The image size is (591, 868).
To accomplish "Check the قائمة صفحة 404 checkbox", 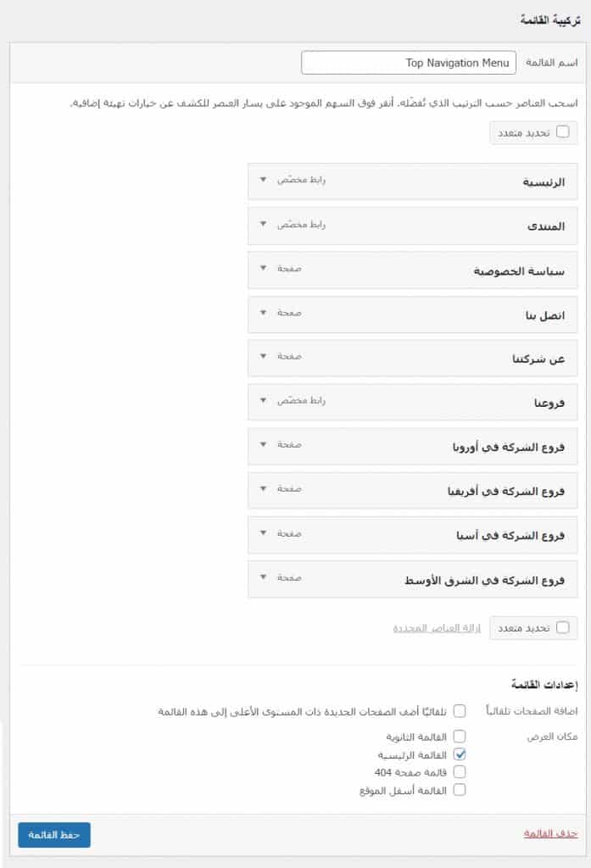I will tap(460, 771).
